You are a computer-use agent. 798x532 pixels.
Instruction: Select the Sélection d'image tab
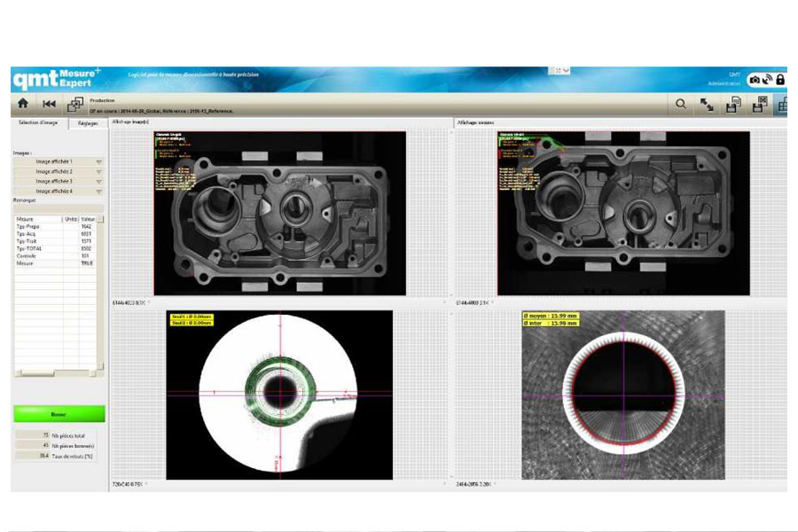pos(37,123)
